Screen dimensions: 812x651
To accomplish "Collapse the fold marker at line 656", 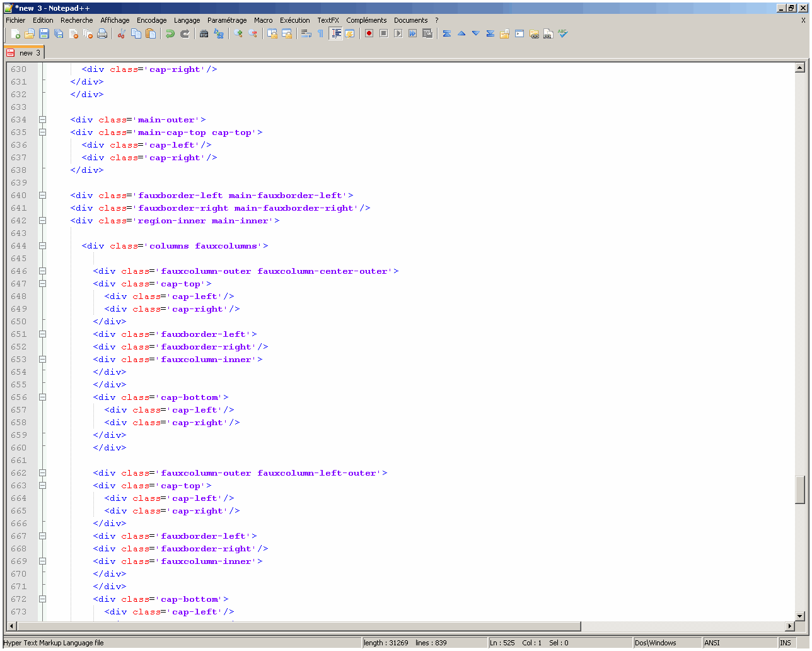I will click(x=42, y=397).
